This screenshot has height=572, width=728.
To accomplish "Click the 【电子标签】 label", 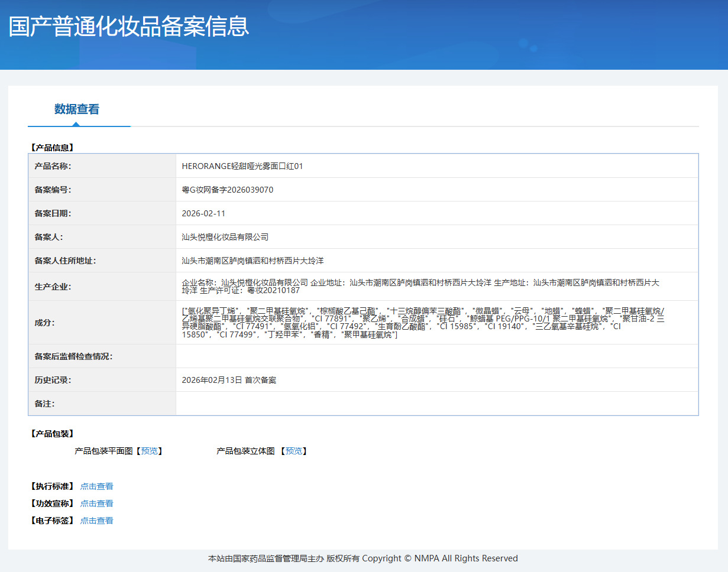I will [x=51, y=521].
